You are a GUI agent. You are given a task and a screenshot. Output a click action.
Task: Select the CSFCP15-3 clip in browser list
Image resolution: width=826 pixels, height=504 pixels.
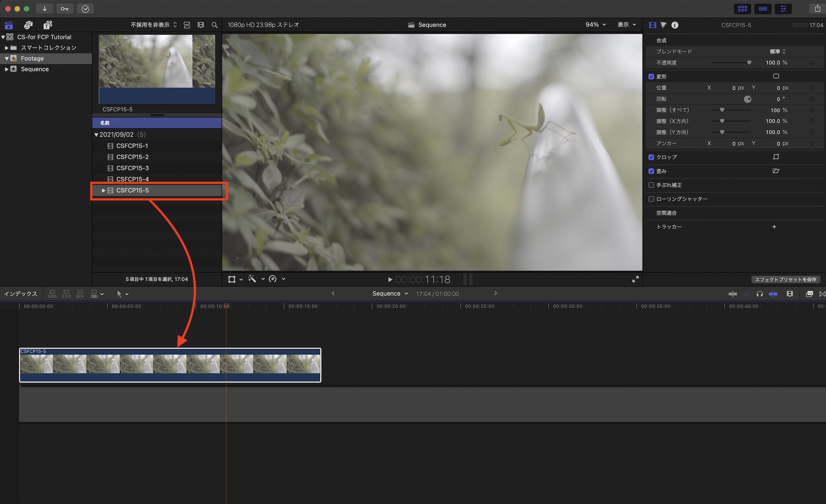[133, 168]
